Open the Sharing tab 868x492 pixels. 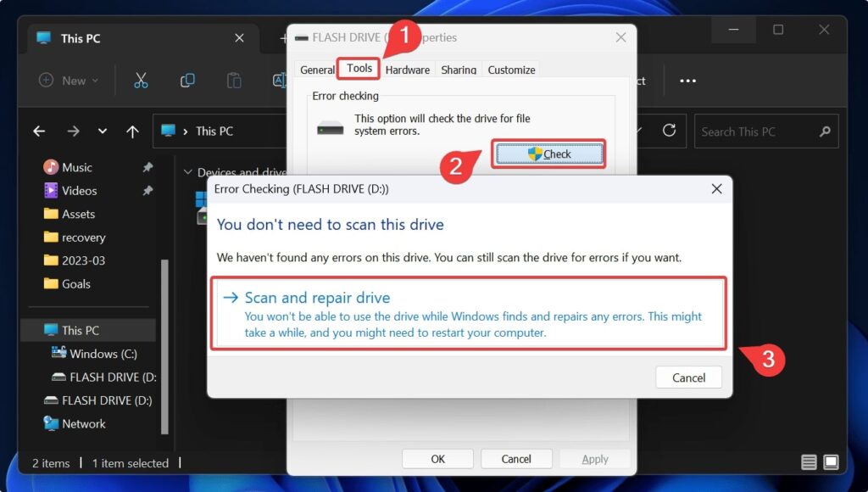[458, 69]
